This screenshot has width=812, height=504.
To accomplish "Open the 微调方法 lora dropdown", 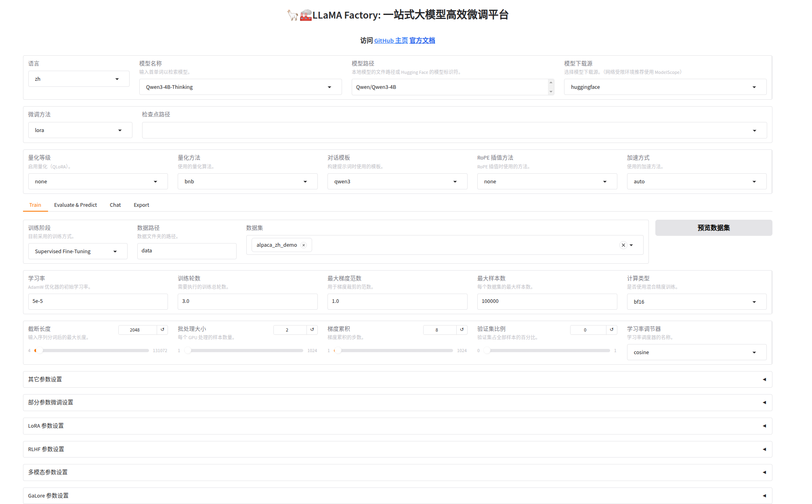I will click(x=80, y=130).
